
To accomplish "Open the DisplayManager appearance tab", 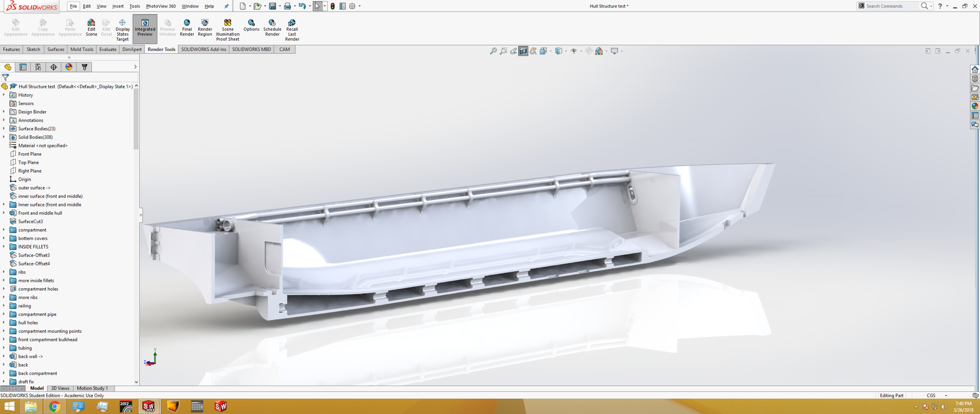I will (x=69, y=67).
